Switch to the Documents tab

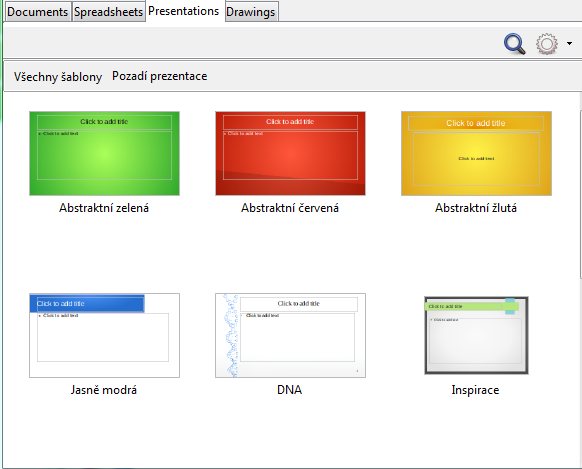pyautogui.click(x=37, y=12)
